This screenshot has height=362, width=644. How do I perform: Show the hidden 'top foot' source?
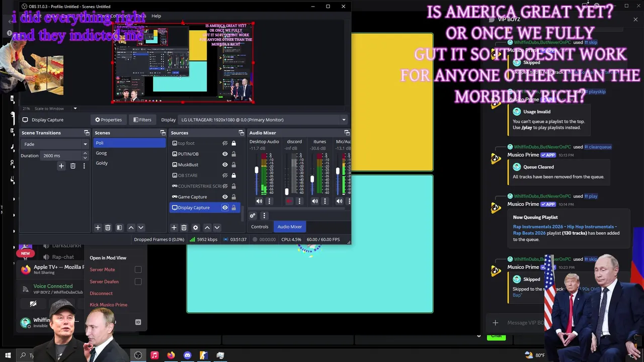point(225,143)
